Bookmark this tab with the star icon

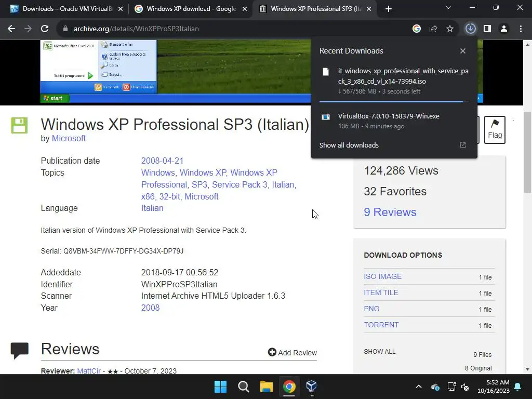[x=450, y=29]
